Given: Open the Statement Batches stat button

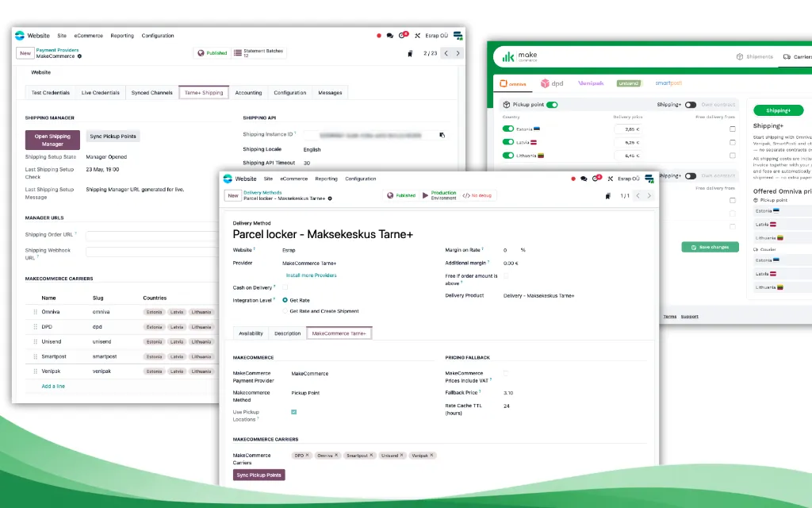Looking at the screenshot, I should 259,53.
